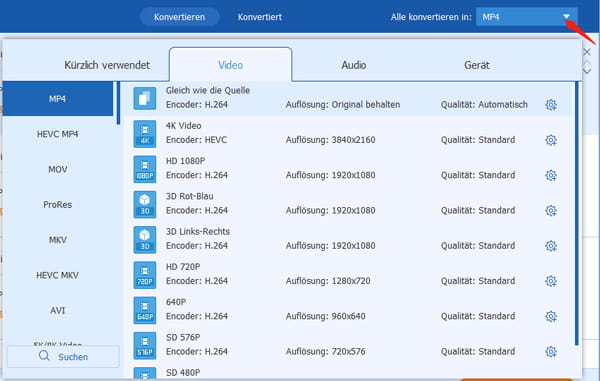Select MKV format in sidebar
The width and height of the screenshot is (600, 381).
57,240
